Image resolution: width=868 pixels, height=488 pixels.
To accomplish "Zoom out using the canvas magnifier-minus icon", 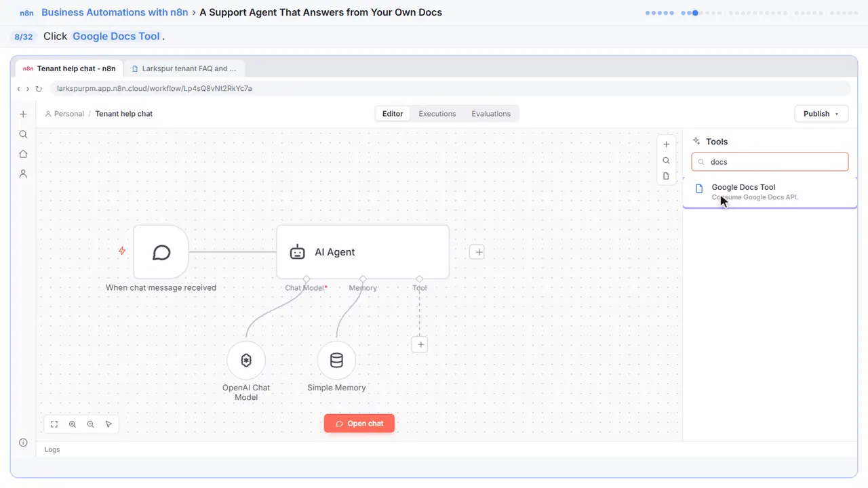I will [91, 424].
